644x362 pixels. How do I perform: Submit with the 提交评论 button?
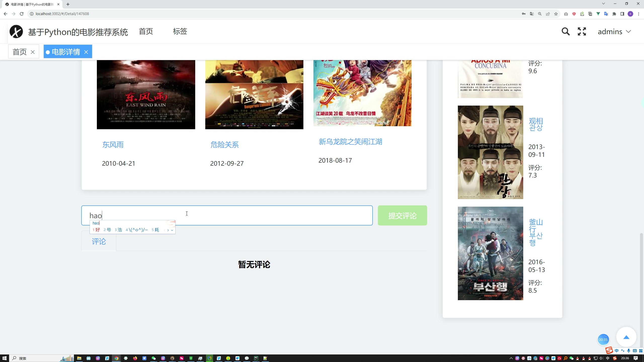(x=402, y=215)
